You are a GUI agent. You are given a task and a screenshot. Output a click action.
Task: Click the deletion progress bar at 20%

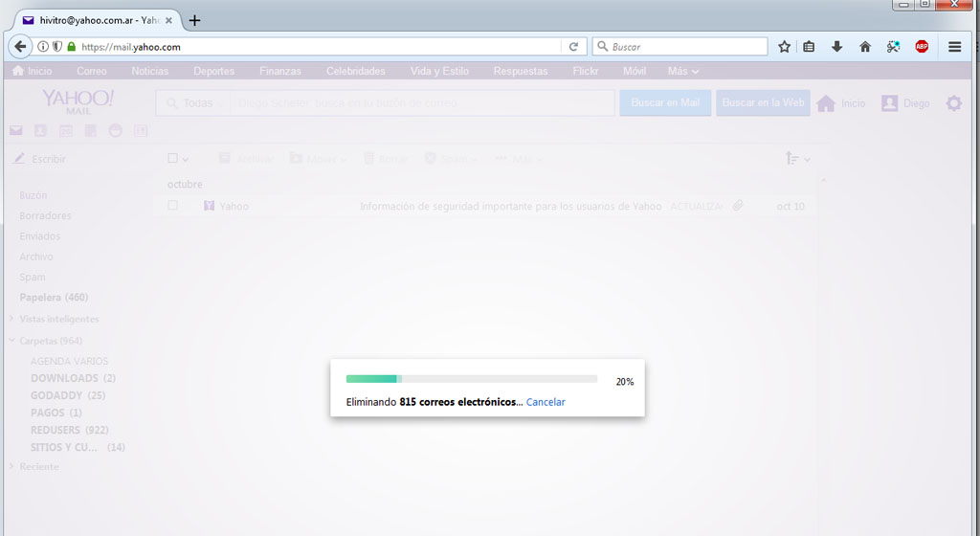[472, 379]
